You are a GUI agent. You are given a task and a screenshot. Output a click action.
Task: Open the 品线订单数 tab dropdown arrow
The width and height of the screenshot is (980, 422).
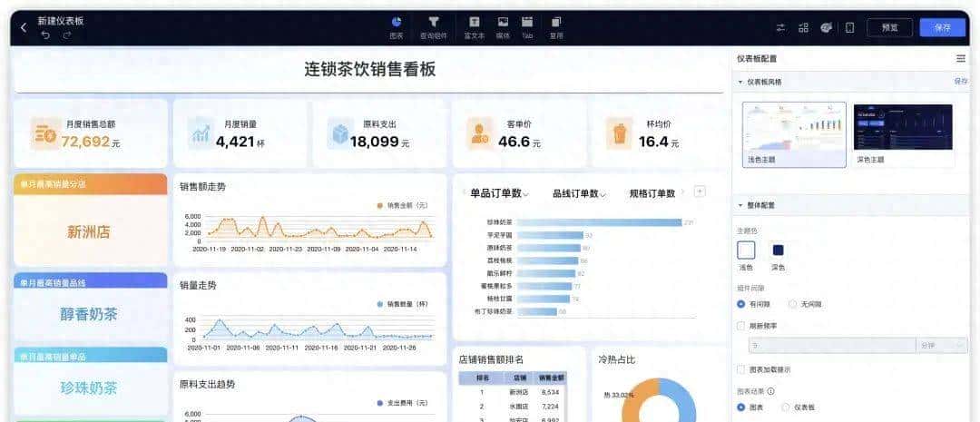[603, 194]
